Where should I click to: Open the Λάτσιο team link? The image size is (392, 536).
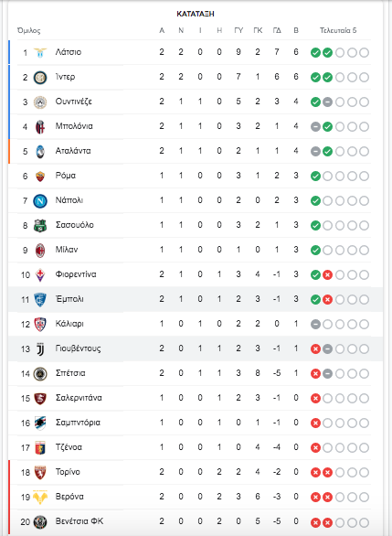[69, 52]
